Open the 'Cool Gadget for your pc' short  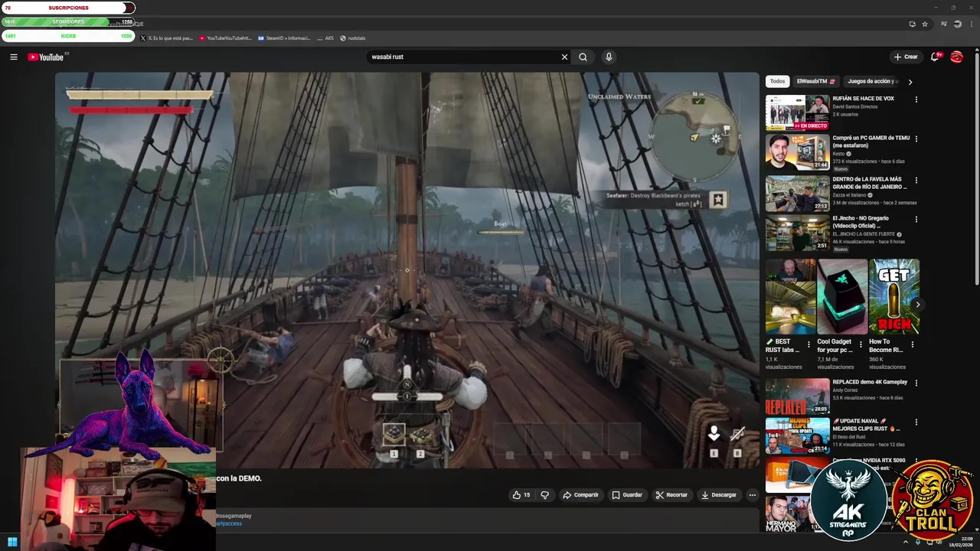(x=842, y=297)
